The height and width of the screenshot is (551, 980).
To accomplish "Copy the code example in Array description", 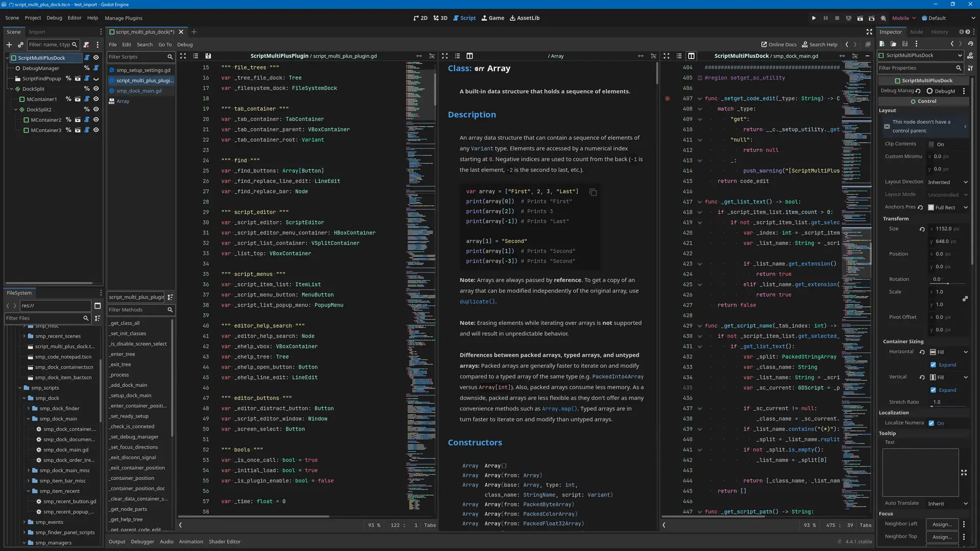I will [593, 192].
